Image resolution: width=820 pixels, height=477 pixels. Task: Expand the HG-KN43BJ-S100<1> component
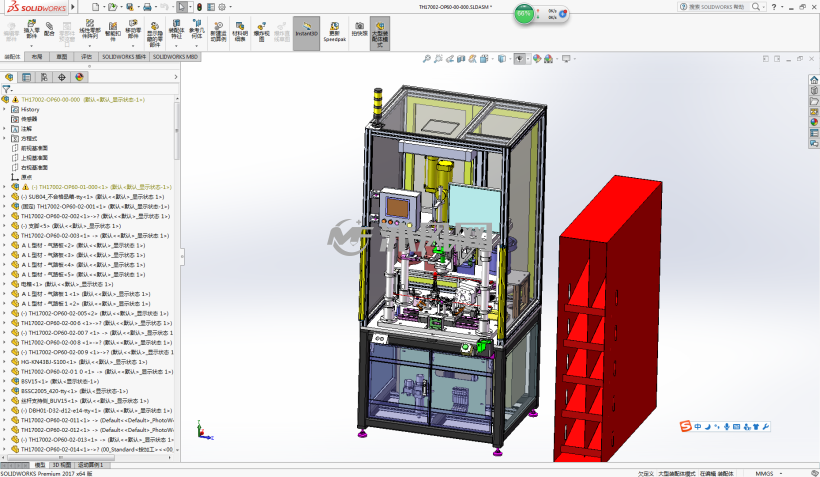click(x=5, y=362)
